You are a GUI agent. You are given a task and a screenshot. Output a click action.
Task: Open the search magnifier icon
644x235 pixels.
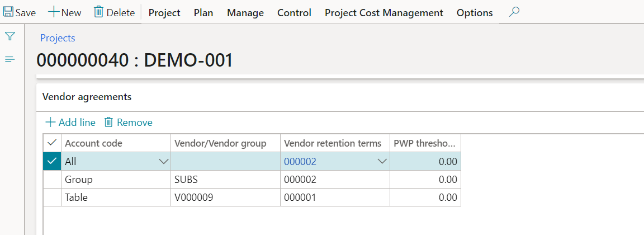[514, 12]
